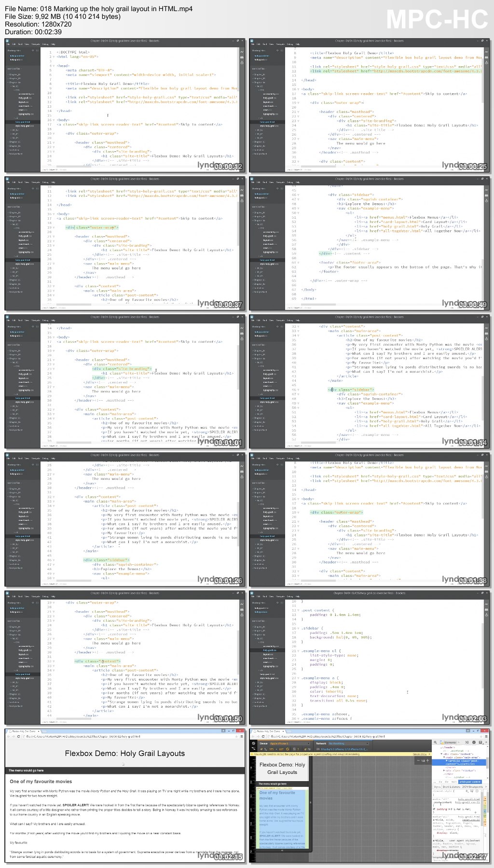Open the thumbnail stamped 00:00:37
The height and width of the screenshot is (868, 494).
point(125,243)
